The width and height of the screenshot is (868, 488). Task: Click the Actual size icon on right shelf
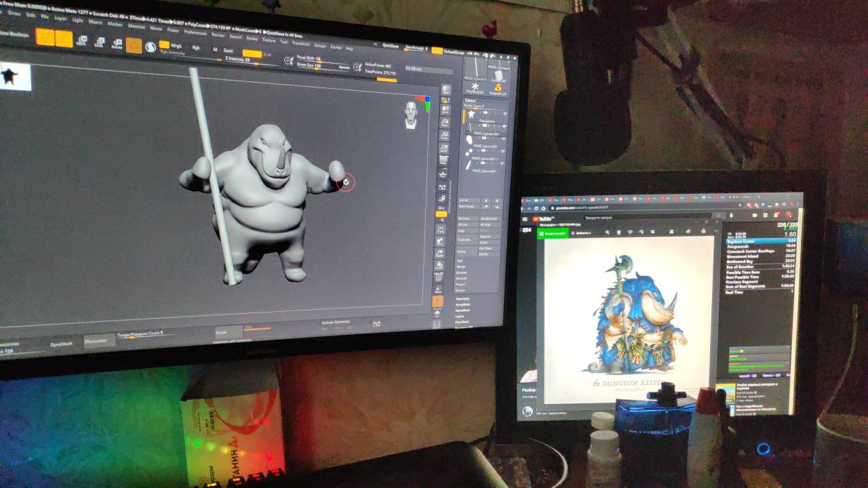(x=445, y=136)
